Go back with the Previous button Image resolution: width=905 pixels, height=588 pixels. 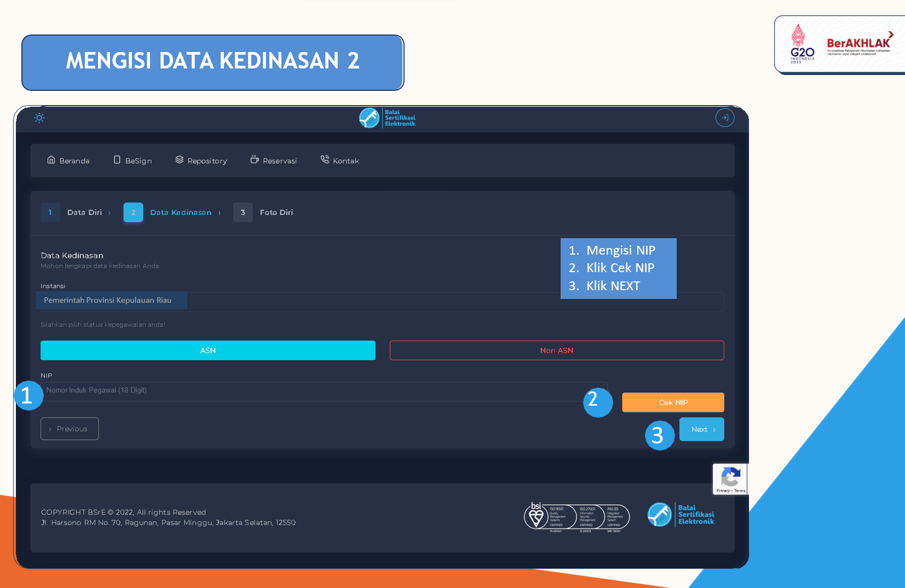tap(70, 429)
